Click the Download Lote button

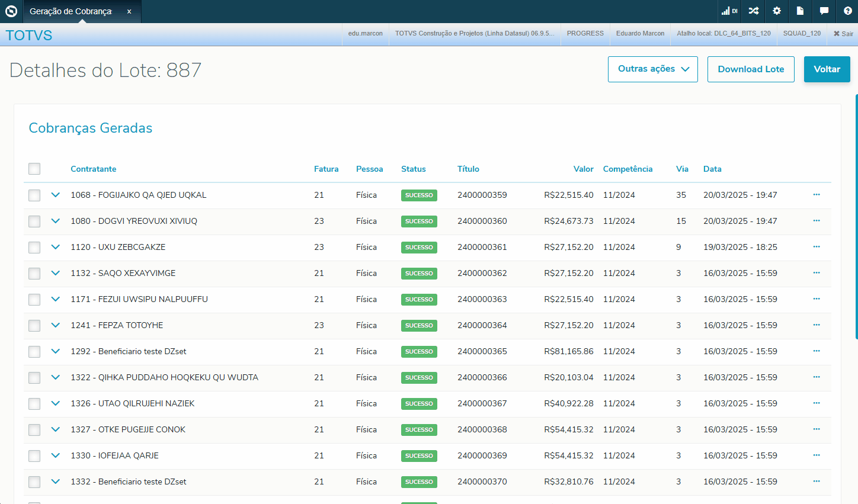point(751,69)
